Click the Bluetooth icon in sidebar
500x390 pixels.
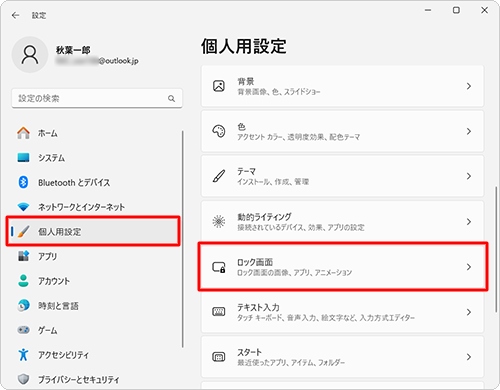point(23,182)
